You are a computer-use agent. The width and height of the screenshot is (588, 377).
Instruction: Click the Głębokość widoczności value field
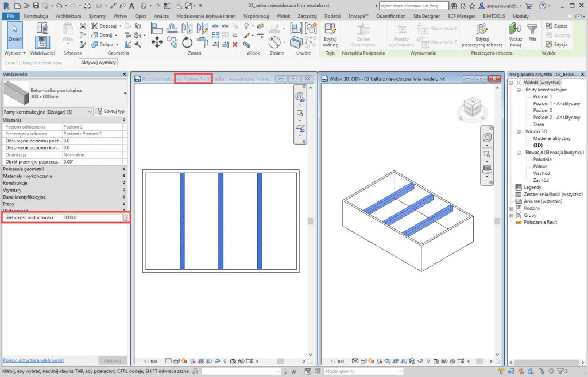click(92, 218)
